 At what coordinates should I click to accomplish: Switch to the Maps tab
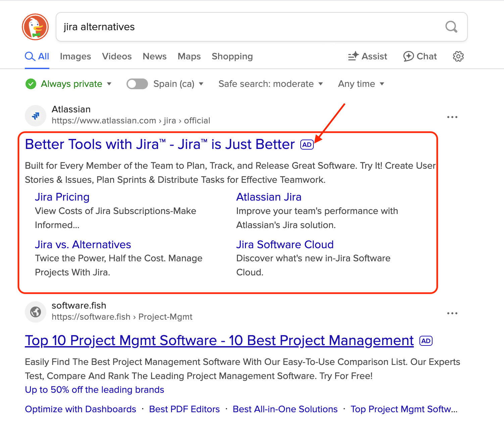[189, 56]
